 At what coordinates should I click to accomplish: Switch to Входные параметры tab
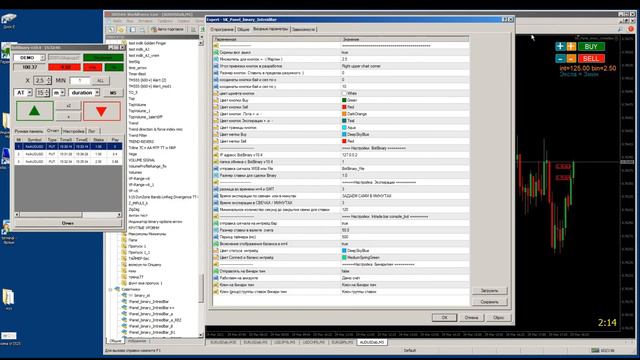pyautogui.click(x=270, y=29)
